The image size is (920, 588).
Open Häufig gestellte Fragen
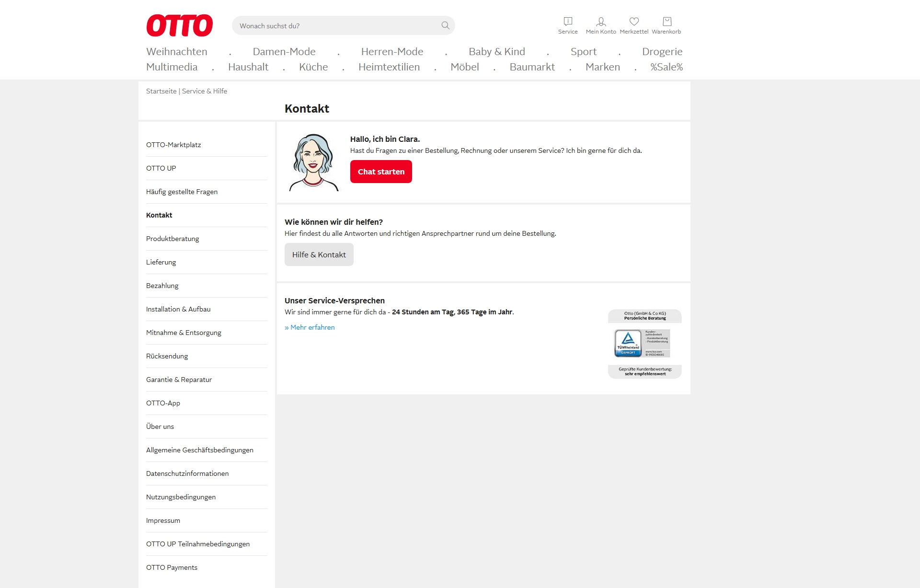[207, 192]
